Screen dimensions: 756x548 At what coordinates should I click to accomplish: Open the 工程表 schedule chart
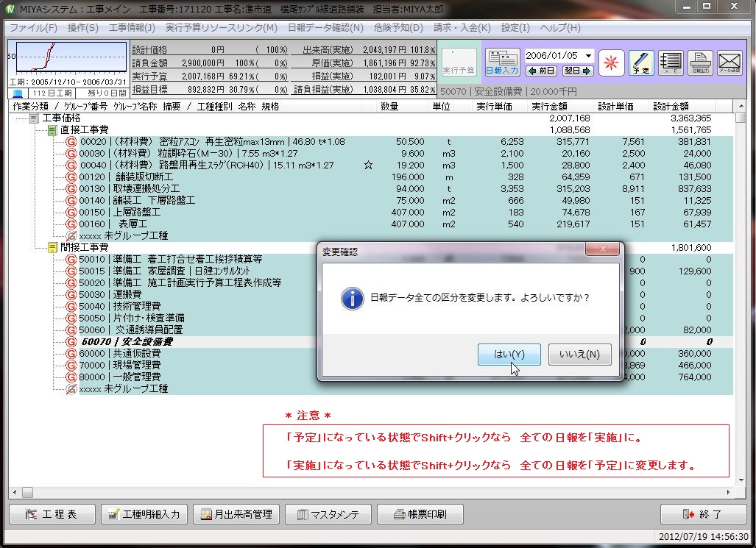coord(52,514)
